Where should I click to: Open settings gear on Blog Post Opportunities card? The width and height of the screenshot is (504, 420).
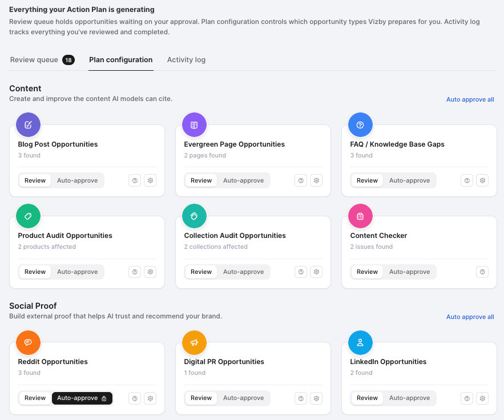coord(150,180)
